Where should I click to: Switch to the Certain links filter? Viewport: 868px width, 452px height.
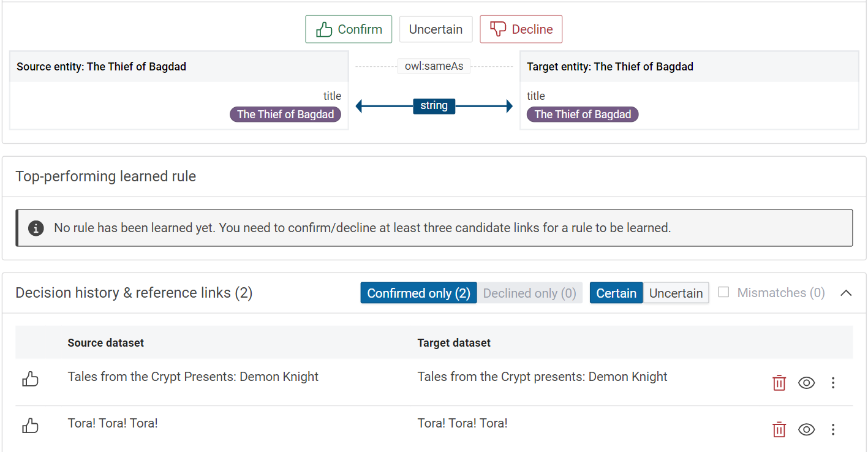[x=616, y=293]
